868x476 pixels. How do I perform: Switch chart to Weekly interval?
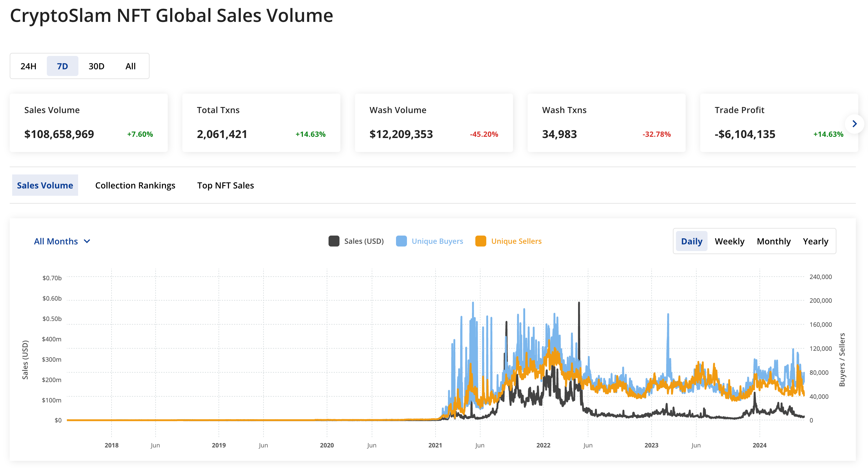coord(729,241)
